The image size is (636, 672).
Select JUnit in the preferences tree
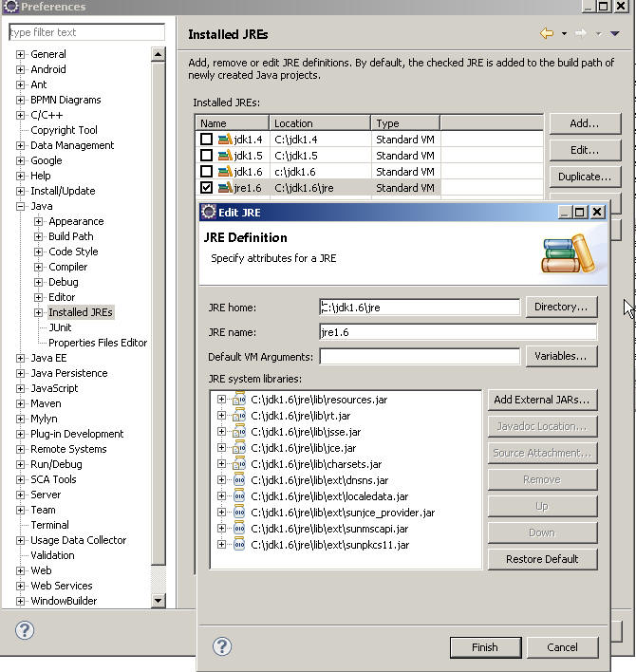coord(60,327)
